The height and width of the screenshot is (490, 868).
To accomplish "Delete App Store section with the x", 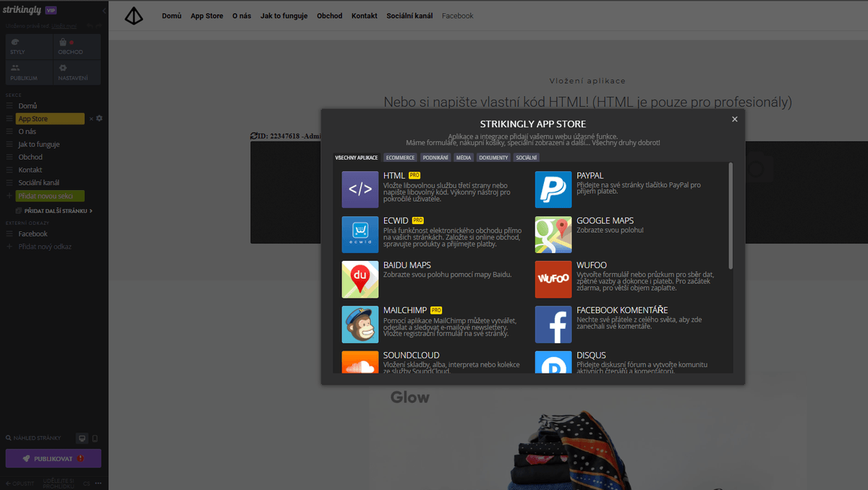I will (x=91, y=119).
